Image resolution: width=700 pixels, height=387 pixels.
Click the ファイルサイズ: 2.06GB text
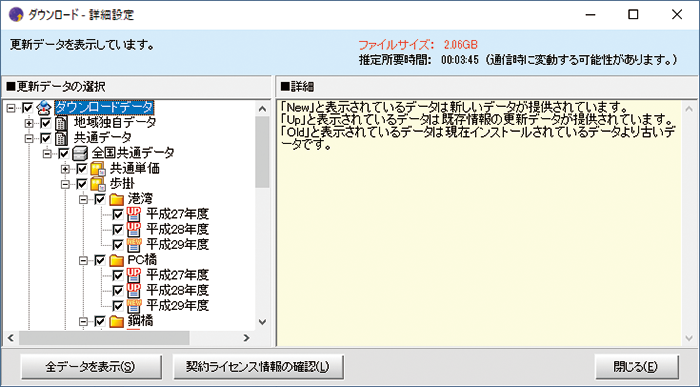[418, 45]
